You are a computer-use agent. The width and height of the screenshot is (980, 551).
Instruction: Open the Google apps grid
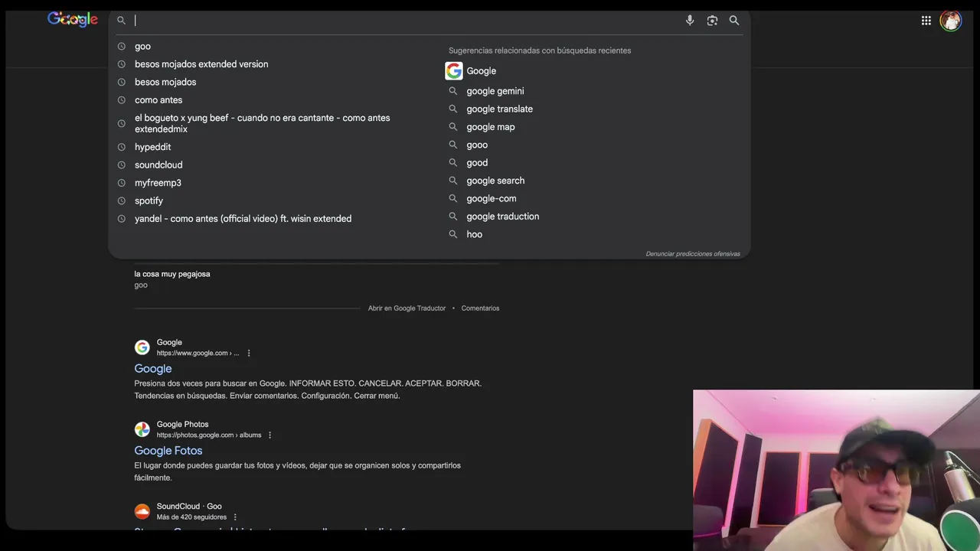coord(926,21)
